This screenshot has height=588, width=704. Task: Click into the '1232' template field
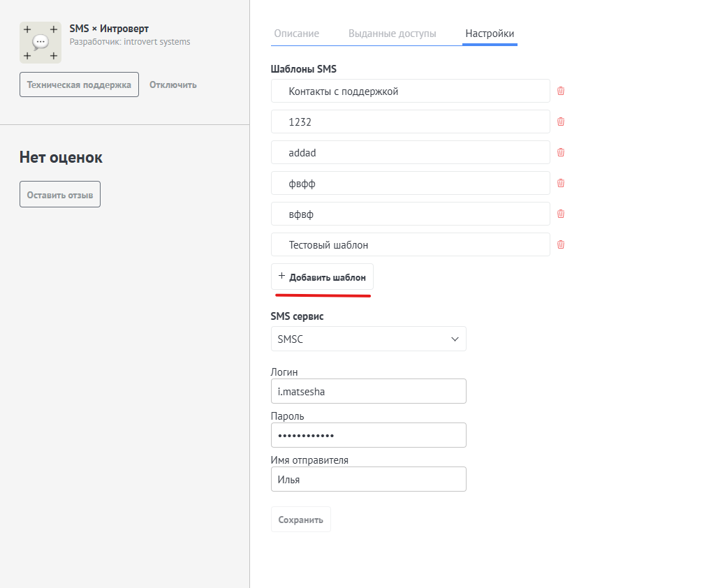pyautogui.click(x=411, y=122)
